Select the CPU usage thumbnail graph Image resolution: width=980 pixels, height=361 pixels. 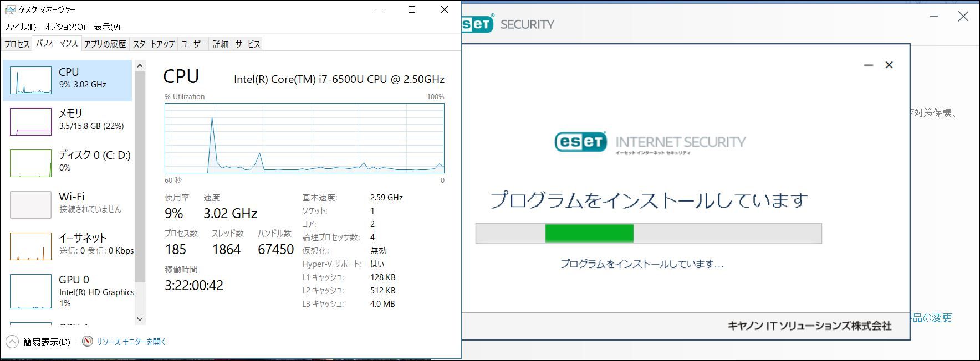point(30,80)
